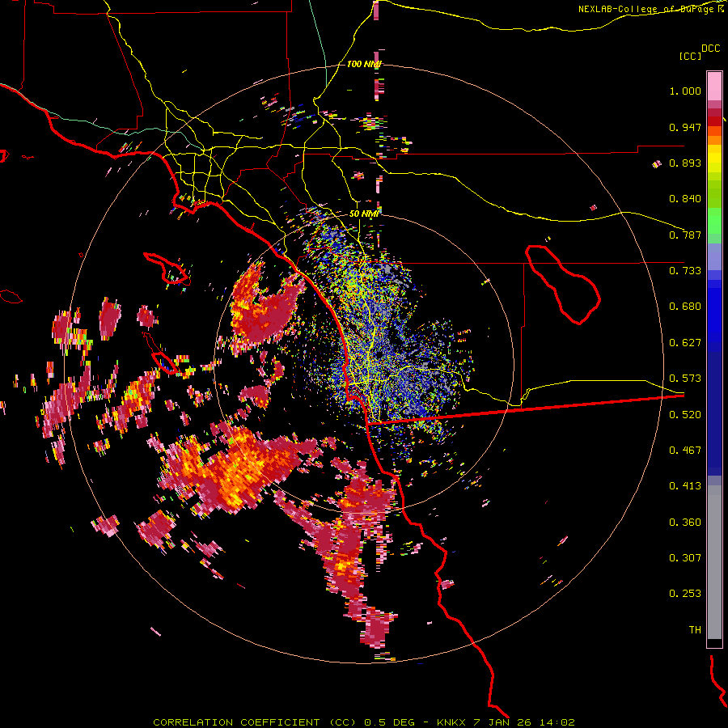
Task: Click the 0.253 scale label
Action: [x=685, y=594]
